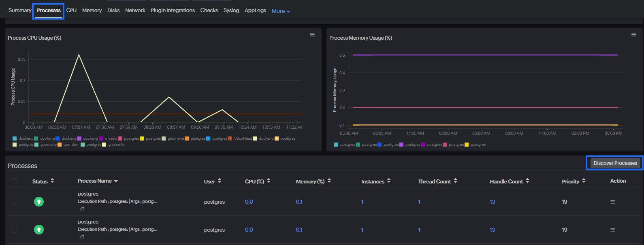The height and width of the screenshot is (245, 644).
Task: Open Handle Count value 13 in first row
Action: tap(492, 202)
